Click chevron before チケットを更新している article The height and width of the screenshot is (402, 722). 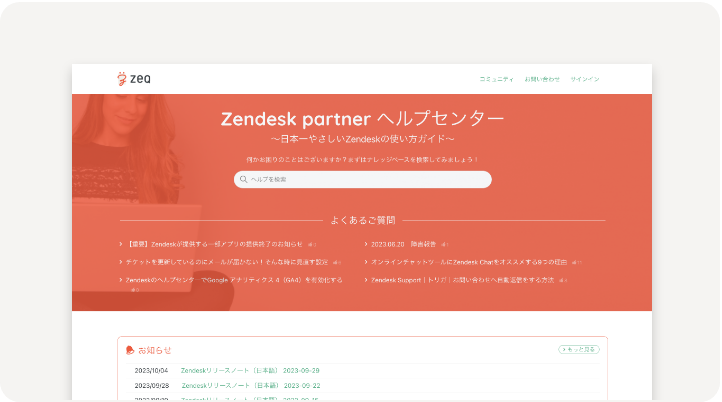[x=121, y=262]
